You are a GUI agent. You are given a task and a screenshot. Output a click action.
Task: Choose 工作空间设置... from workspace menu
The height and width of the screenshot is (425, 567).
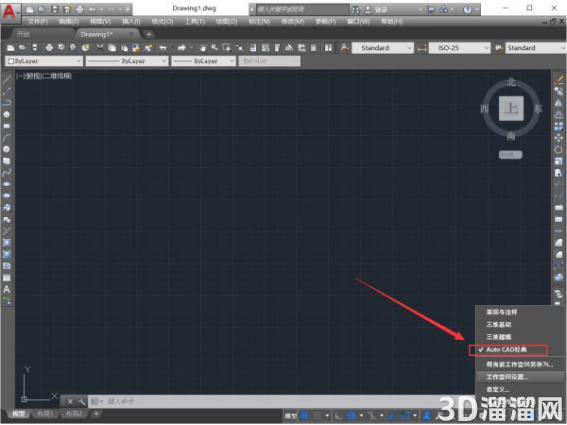coord(507,377)
